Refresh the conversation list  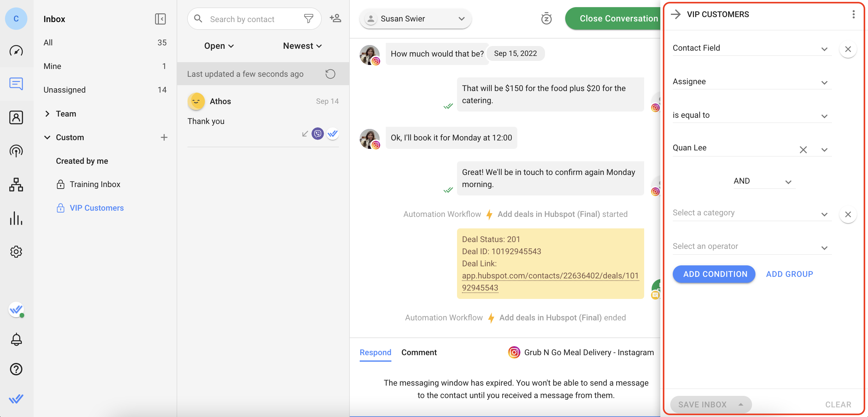click(x=330, y=74)
